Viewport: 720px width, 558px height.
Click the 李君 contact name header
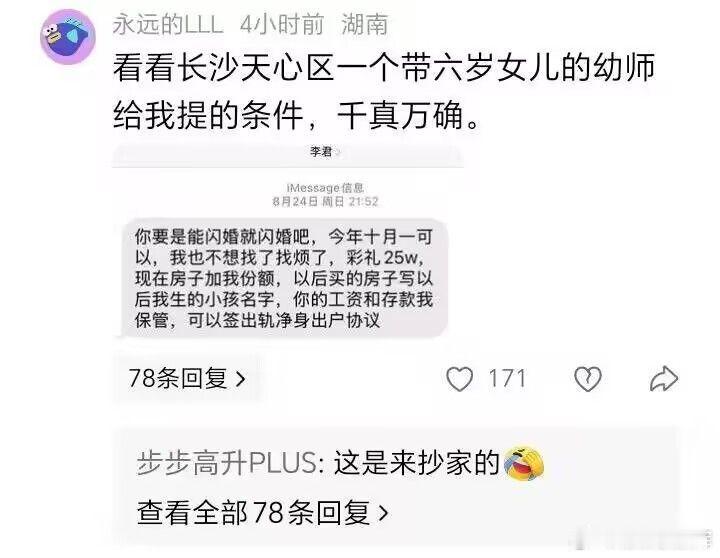click(x=321, y=152)
